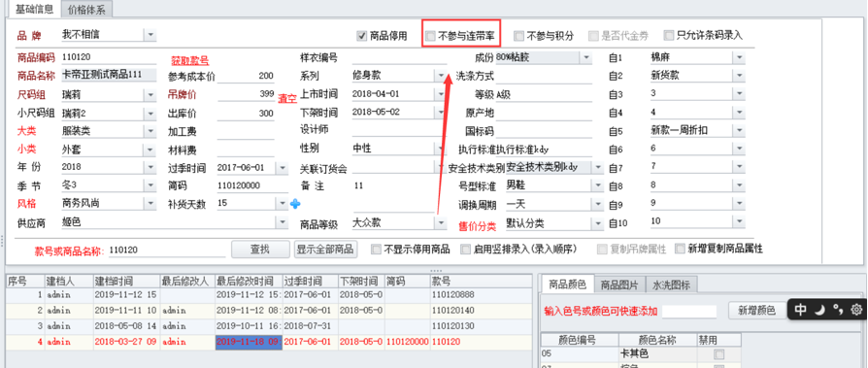Click the punctuation icon in IME bar

(x=839, y=310)
